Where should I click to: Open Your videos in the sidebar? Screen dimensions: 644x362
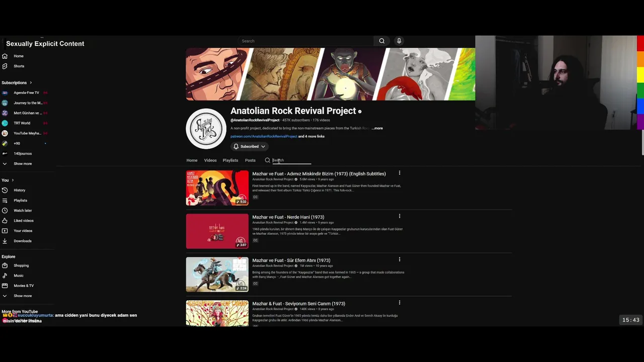[23, 231]
